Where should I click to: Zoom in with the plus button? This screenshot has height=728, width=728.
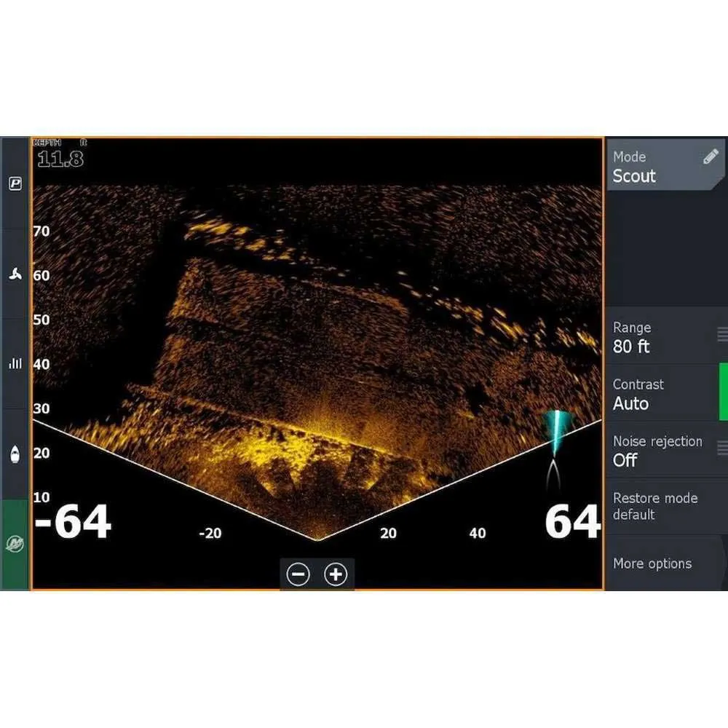point(336,574)
